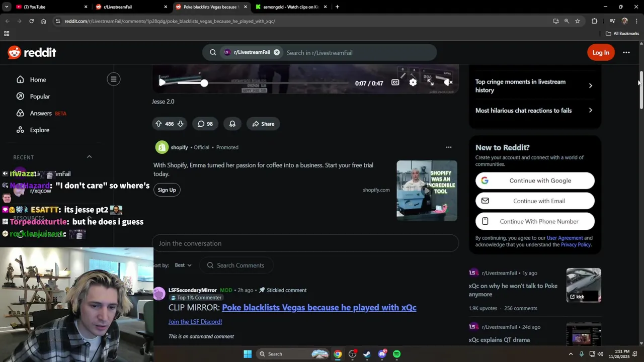Open xQc on why he won't talk to Poke post
Image resolution: width=644 pixels, height=362 pixels.
pyautogui.click(x=513, y=290)
